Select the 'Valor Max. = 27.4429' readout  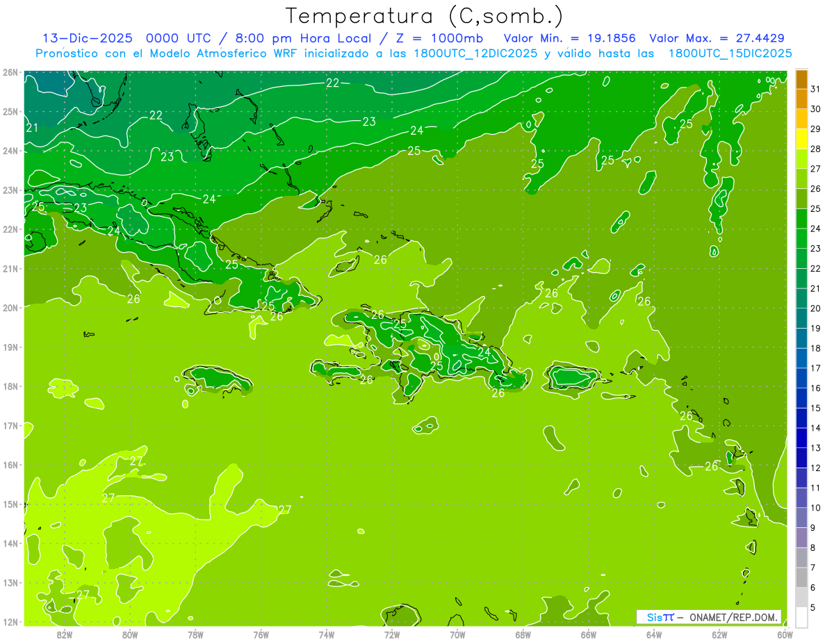(x=717, y=38)
